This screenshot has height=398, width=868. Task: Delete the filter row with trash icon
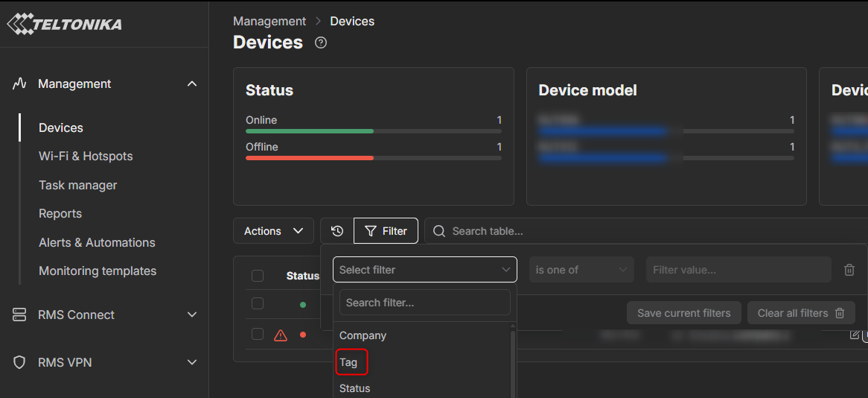pyautogui.click(x=849, y=270)
